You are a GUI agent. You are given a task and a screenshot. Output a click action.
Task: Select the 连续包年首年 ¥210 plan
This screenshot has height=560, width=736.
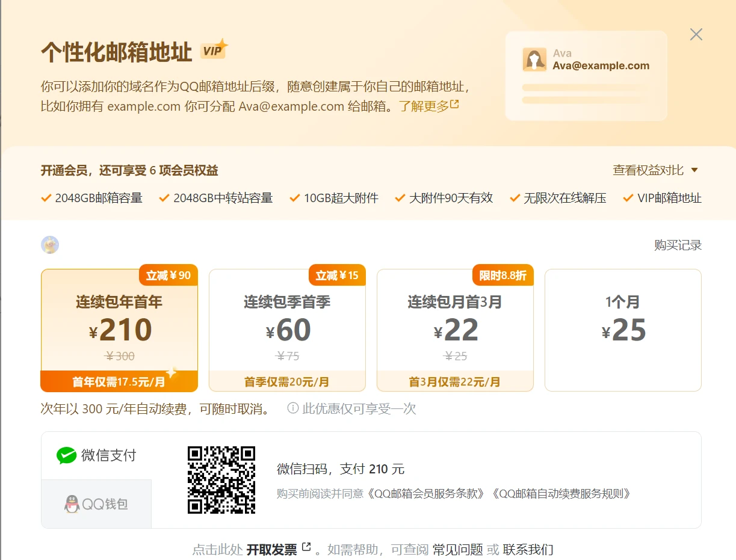(x=119, y=330)
